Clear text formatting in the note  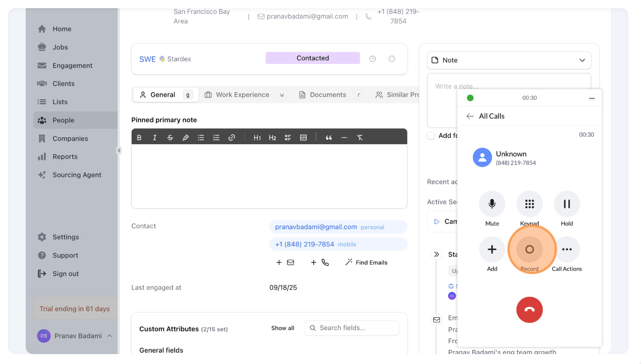coord(360,138)
